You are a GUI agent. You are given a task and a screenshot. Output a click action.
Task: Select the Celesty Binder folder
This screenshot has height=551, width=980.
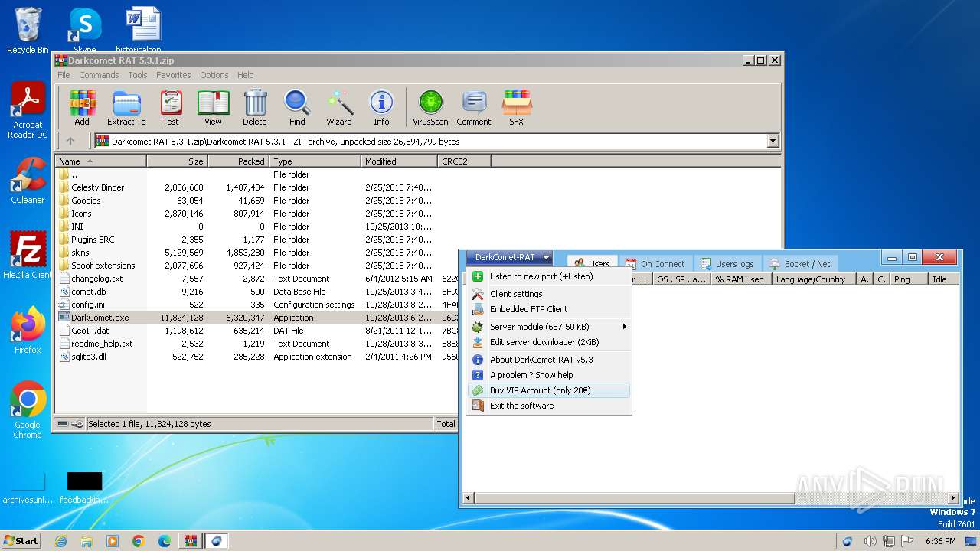97,187
